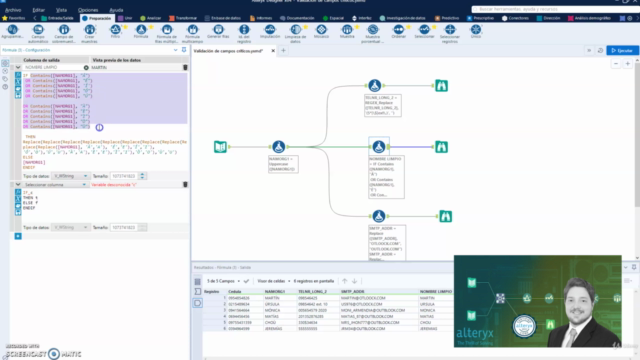Open the Visor de celdas dropdown
Viewport: 640px width, 360px height.
(x=273, y=281)
